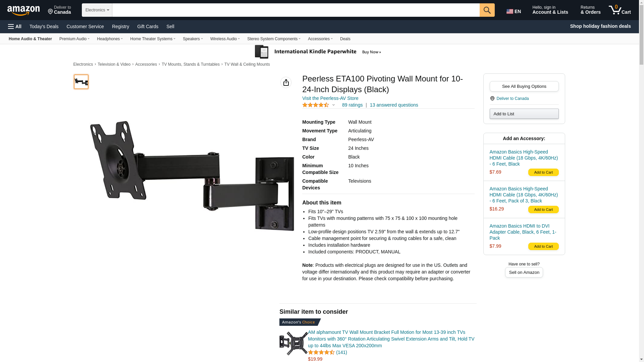
Task: Open the Add to List selector
Action: (x=524, y=114)
